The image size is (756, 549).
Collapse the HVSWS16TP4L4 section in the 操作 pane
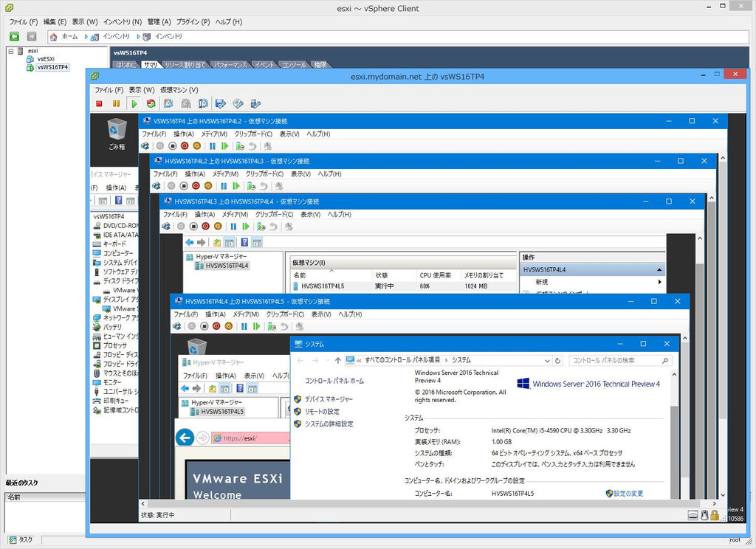[x=659, y=270]
